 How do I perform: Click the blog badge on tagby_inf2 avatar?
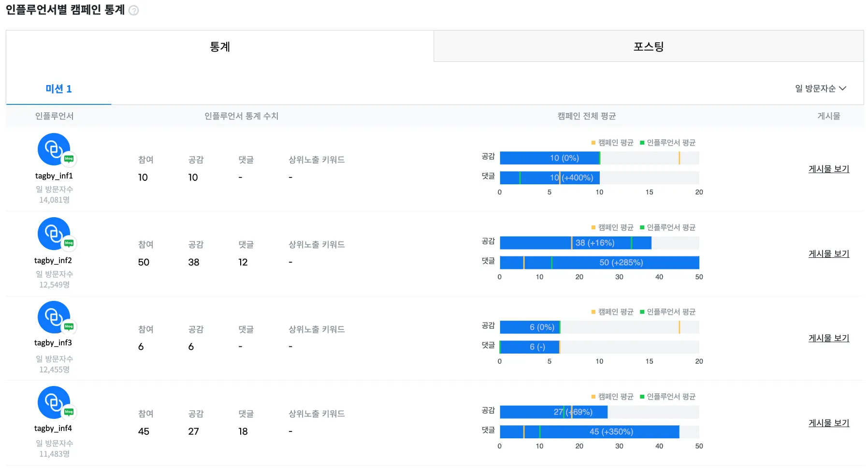[x=69, y=243]
